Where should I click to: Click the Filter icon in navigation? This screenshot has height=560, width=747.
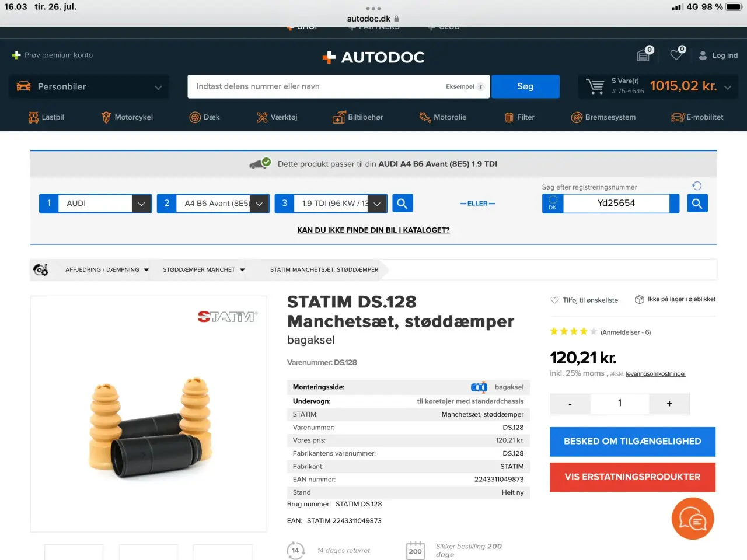pos(509,117)
